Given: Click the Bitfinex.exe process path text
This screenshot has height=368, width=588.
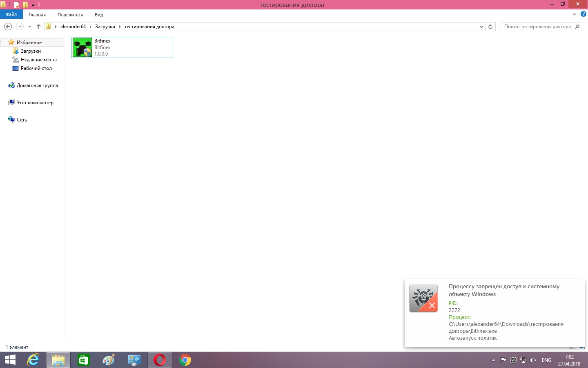Looking at the screenshot, I should (x=506, y=328).
